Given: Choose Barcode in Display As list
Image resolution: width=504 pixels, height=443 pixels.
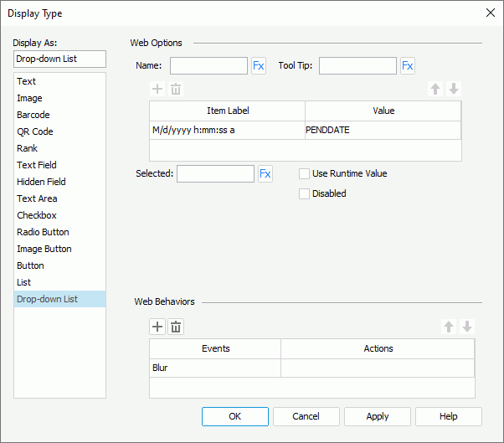Looking at the screenshot, I should 59,115.
